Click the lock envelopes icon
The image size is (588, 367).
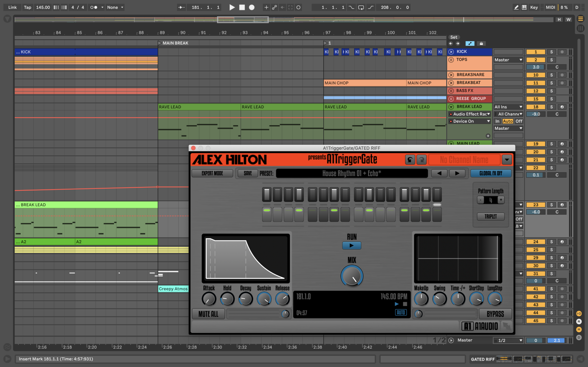click(x=481, y=43)
